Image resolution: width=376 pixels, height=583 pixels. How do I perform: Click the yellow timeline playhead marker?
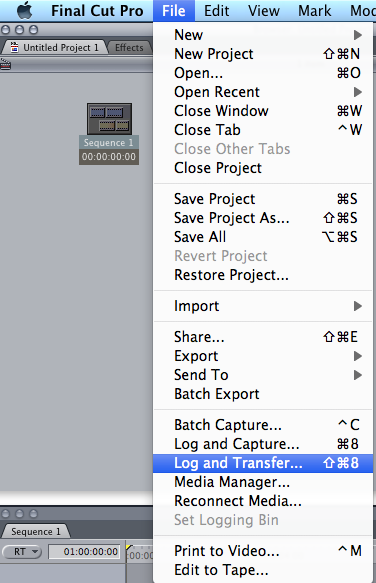point(129,548)
